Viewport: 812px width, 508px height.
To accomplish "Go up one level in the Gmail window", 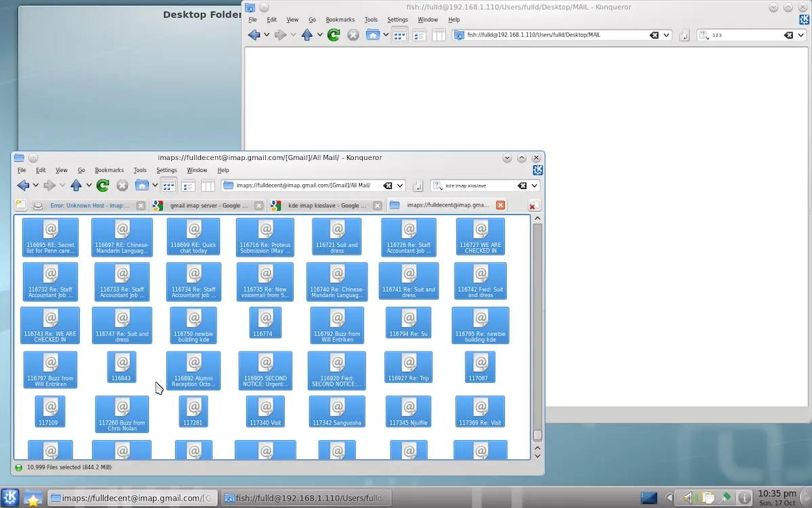I will click(x=76, y=186).
